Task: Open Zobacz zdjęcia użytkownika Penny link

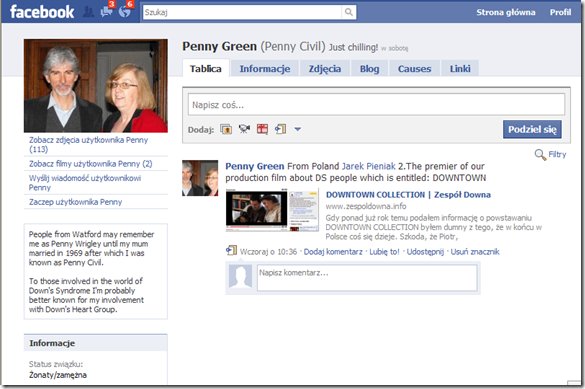Action: pyautogui.click(x=88, y=144)
